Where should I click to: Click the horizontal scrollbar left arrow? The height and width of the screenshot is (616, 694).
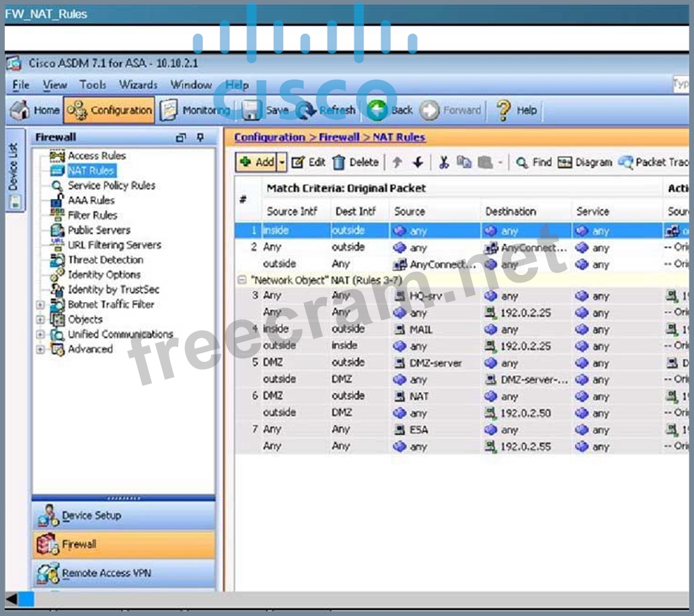11,599
